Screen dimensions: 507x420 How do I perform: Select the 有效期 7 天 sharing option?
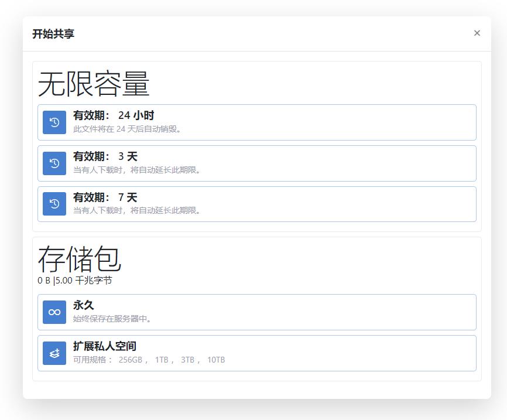256,204
